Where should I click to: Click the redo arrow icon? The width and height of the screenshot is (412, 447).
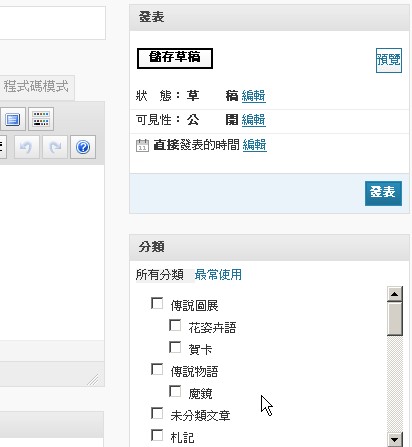55,147
